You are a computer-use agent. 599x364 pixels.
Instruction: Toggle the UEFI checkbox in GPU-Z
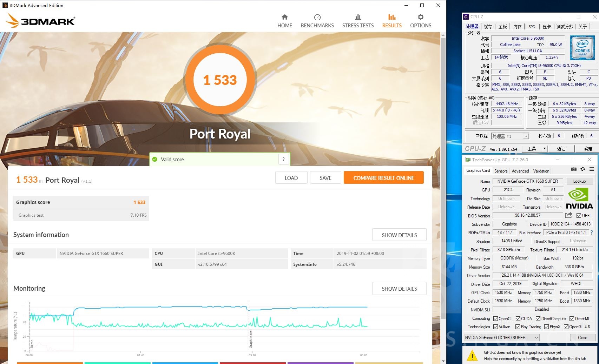tap(579, 215)
